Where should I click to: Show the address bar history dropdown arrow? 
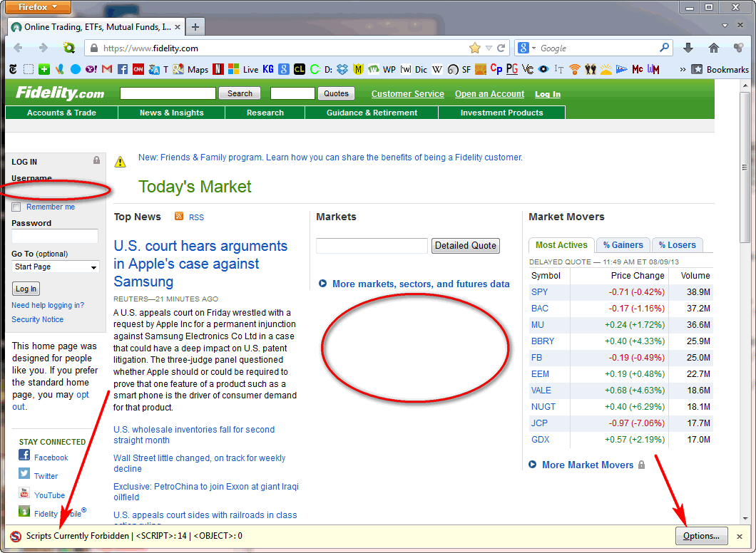point(489,48)
